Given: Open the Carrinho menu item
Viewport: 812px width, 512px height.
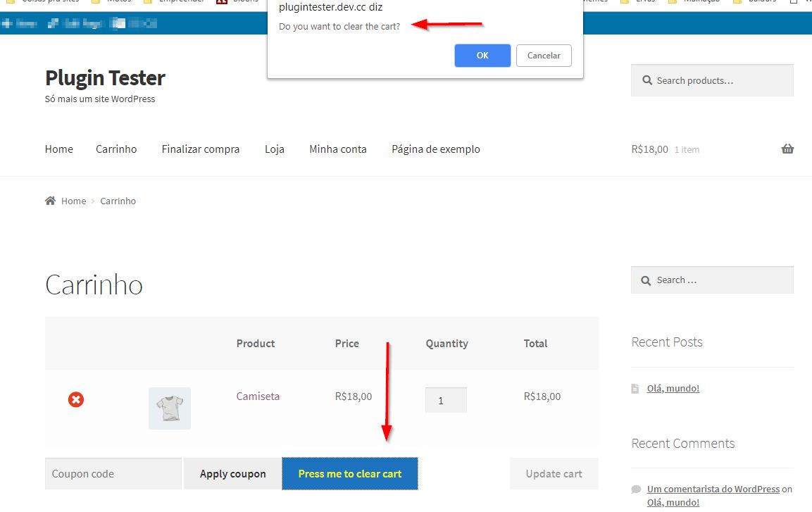Looking at the screenshot, I should pos(116,149).
